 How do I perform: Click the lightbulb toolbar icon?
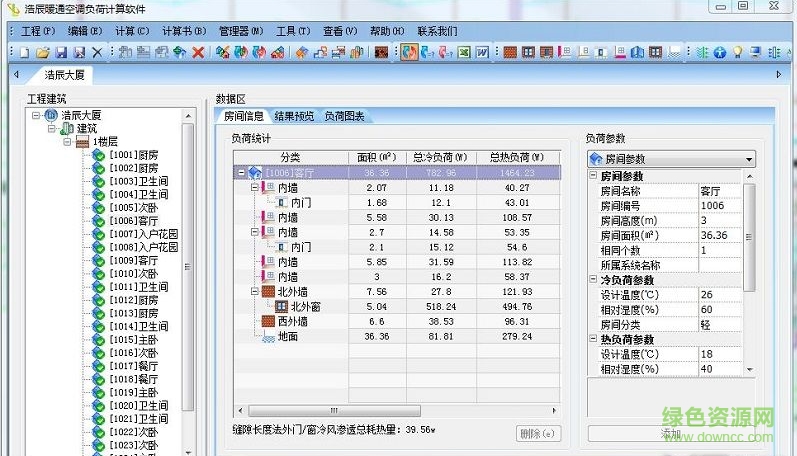pyautogui.click(x=738, y=52)
